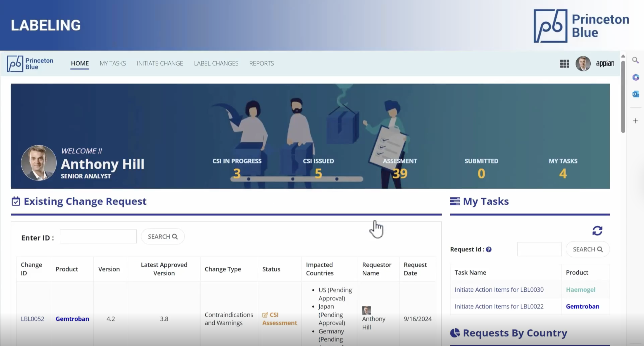Open change request LBL0052 link
The height and width of the screenshot is (346, 644).
(33, 319)
